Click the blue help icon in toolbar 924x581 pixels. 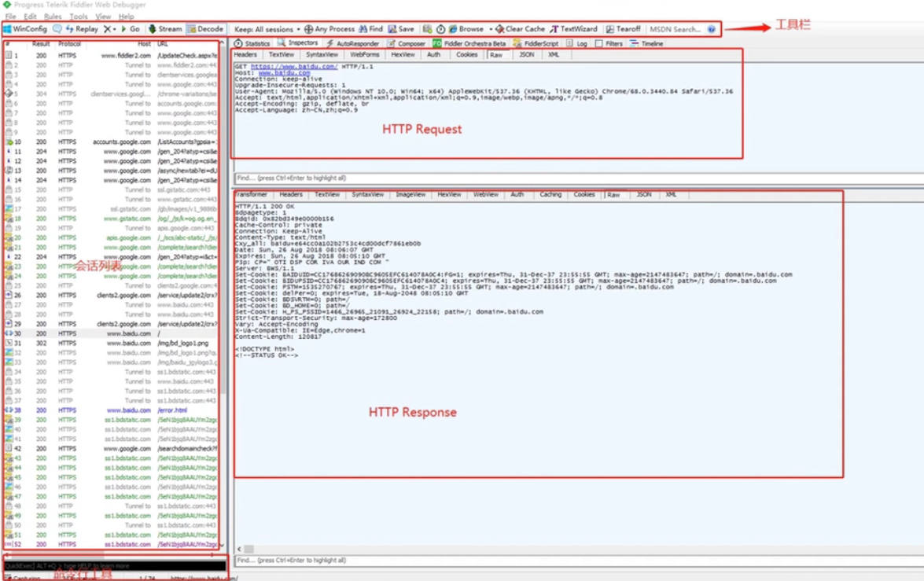(711, 29)
